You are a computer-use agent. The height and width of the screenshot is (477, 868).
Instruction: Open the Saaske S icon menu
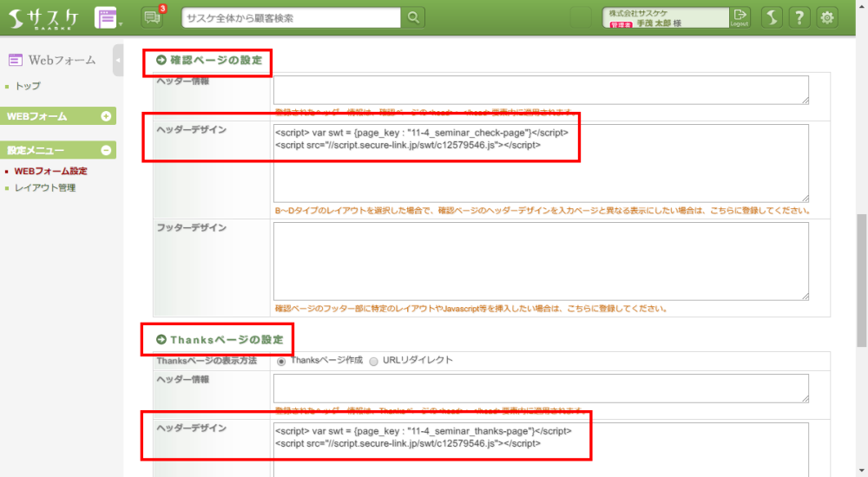click(773, 17)
